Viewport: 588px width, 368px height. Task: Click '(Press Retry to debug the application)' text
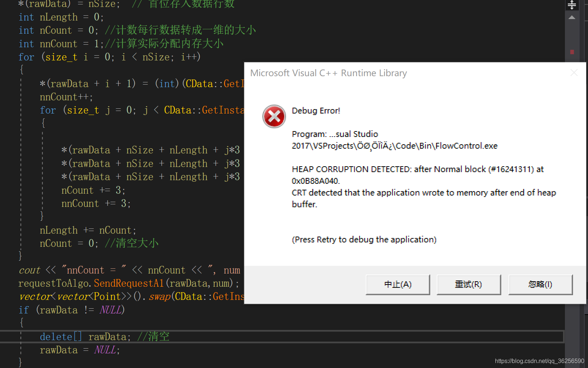364,239
